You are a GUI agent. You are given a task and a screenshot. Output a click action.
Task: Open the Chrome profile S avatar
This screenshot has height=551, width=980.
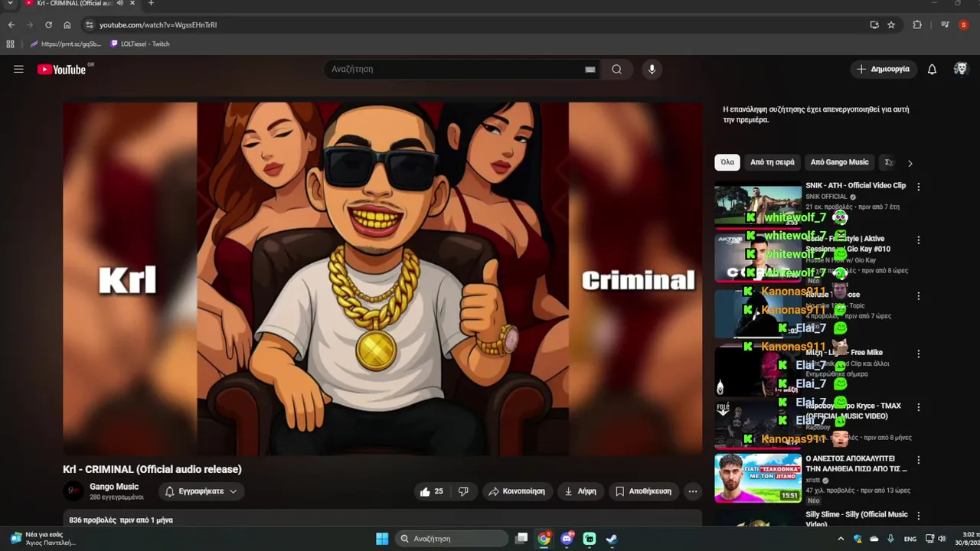(963, 24)
